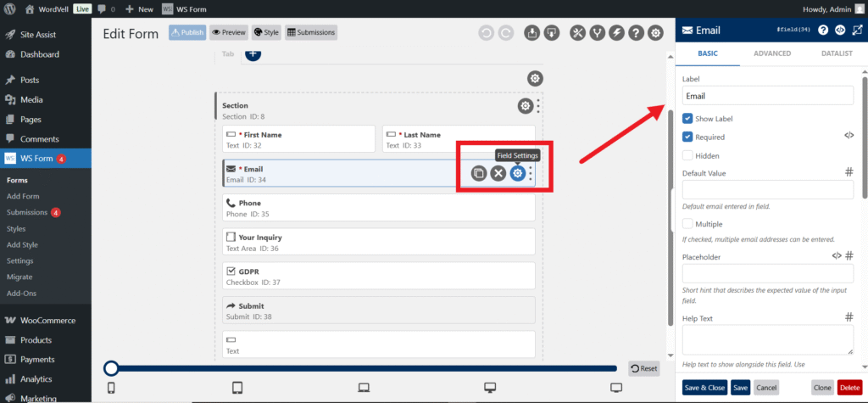868x403 pixels.
Task: Open the Actions lightning bolt icon
Action: [617, 33]
